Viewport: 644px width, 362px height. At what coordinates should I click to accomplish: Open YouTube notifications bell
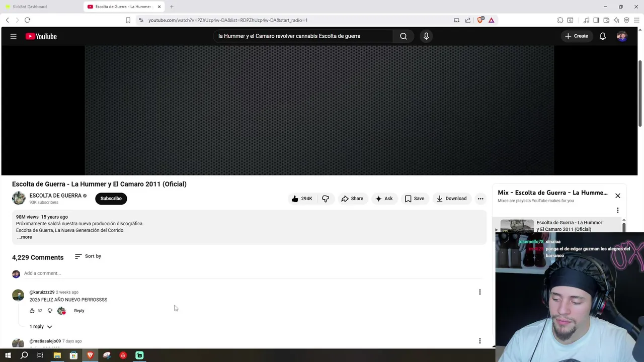602,36
